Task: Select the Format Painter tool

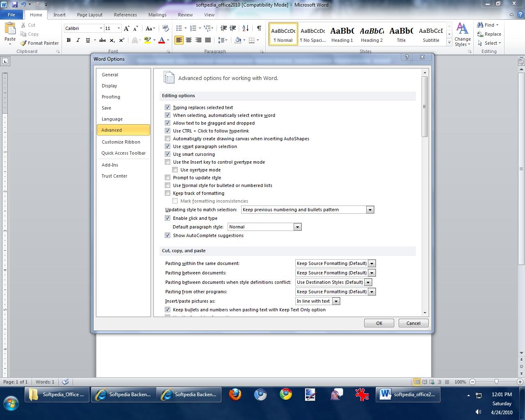Action: coord(40,43)
